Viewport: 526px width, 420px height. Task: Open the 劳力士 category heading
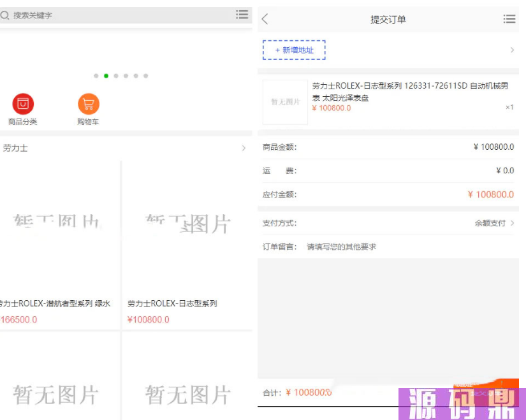[x=15, y=148]
